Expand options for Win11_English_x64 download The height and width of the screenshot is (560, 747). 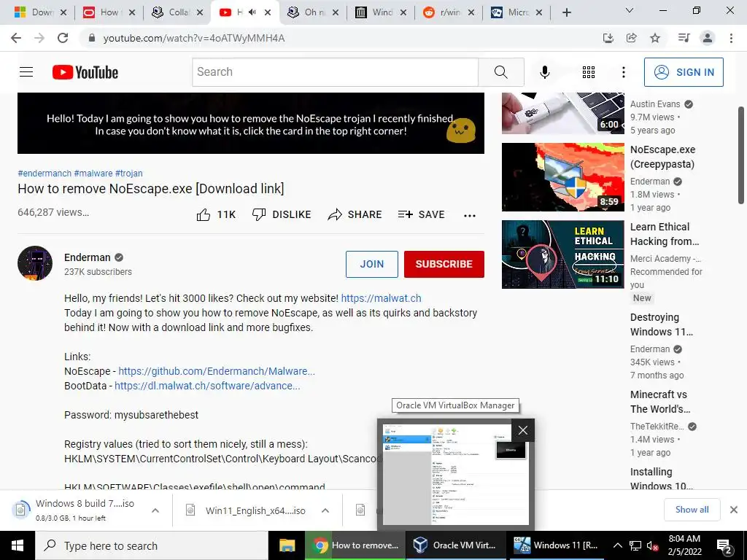click(325, 510)
